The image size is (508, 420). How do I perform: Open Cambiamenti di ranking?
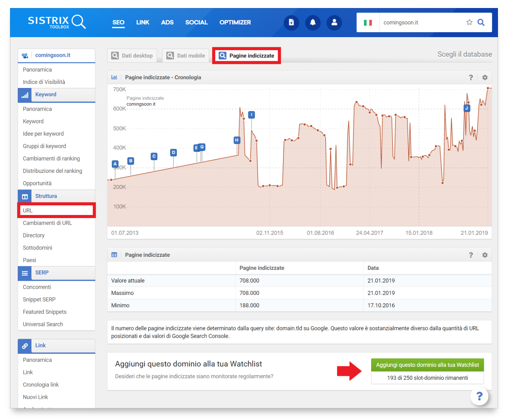[51, 159]
